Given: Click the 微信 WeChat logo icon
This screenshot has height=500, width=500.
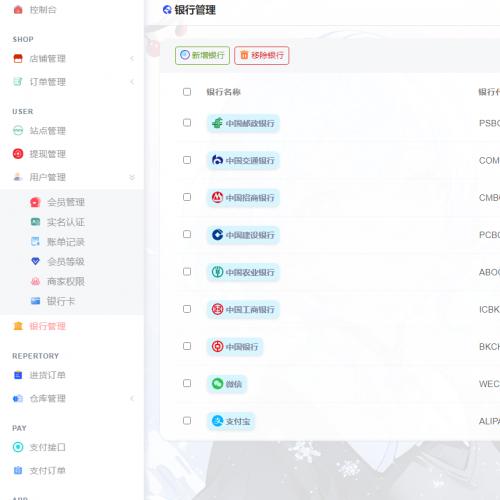Looking at the screenshot, I should pos(217,384).
